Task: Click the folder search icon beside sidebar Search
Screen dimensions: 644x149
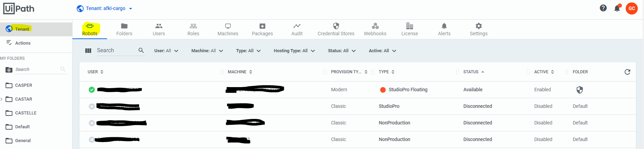Action: click(9, 70)
